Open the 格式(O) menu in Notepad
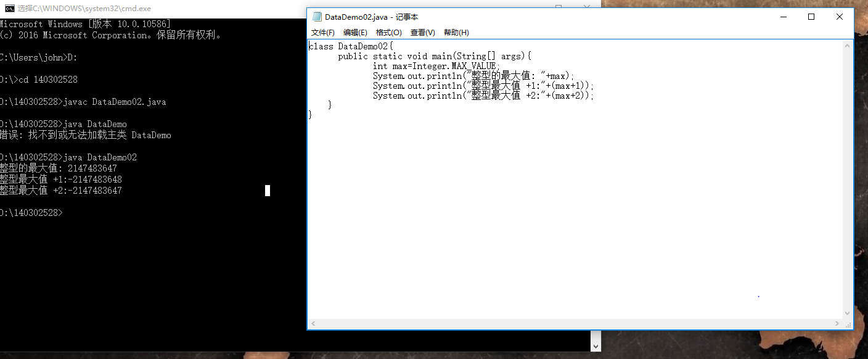The width and height of the screenshot is (868, 359). (x=388, y=33)
